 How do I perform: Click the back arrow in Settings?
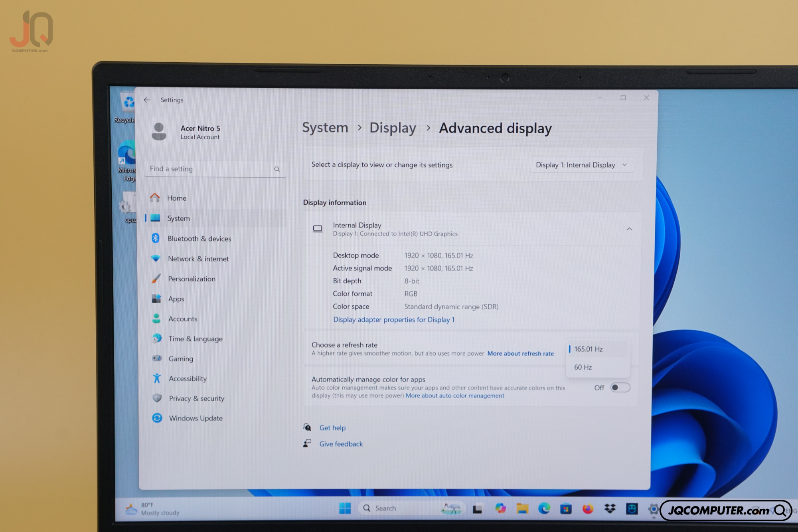click(x=147, y=100)
